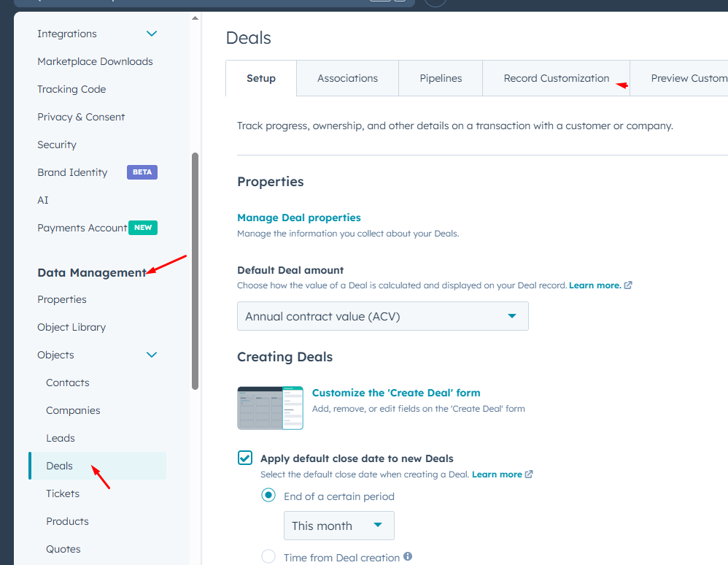Select Deals in the sidebar
Viewport: 728px width, 565px height.
click(x=97, y=466)
